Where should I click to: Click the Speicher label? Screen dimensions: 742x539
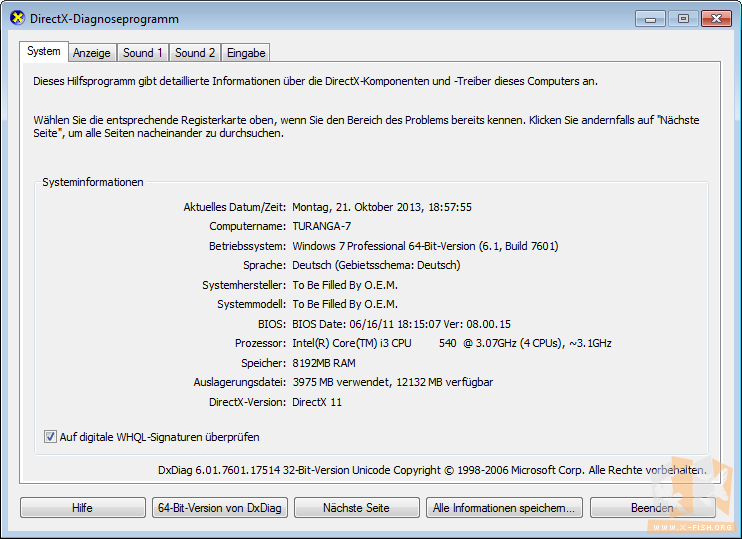coord(264,363)
